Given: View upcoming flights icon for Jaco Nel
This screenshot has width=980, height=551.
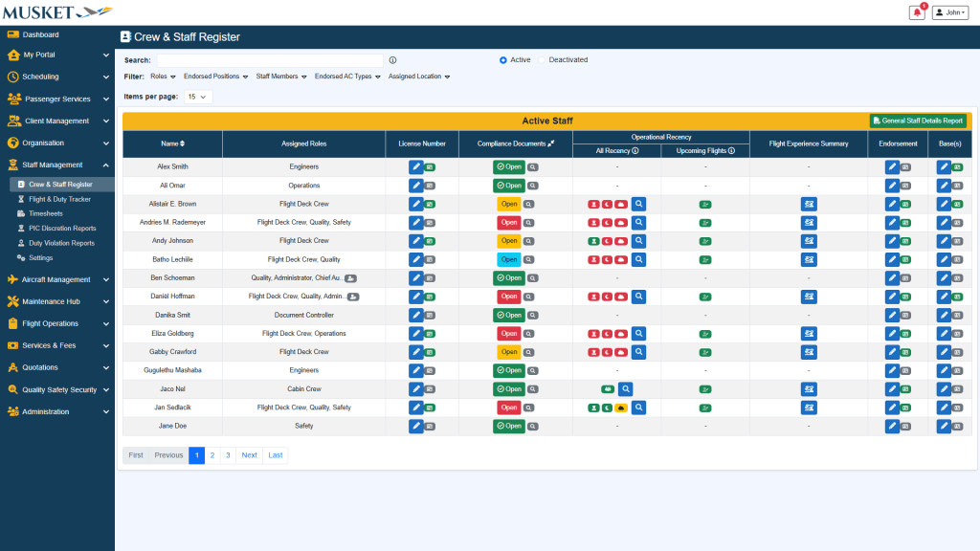Looking at the screenshot, I should (705, 389).
